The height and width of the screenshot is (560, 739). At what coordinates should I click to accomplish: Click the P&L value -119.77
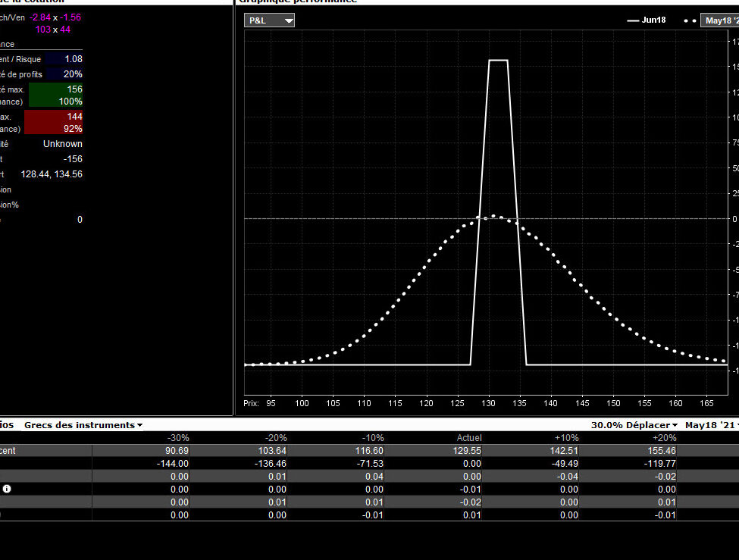(659, 463)
